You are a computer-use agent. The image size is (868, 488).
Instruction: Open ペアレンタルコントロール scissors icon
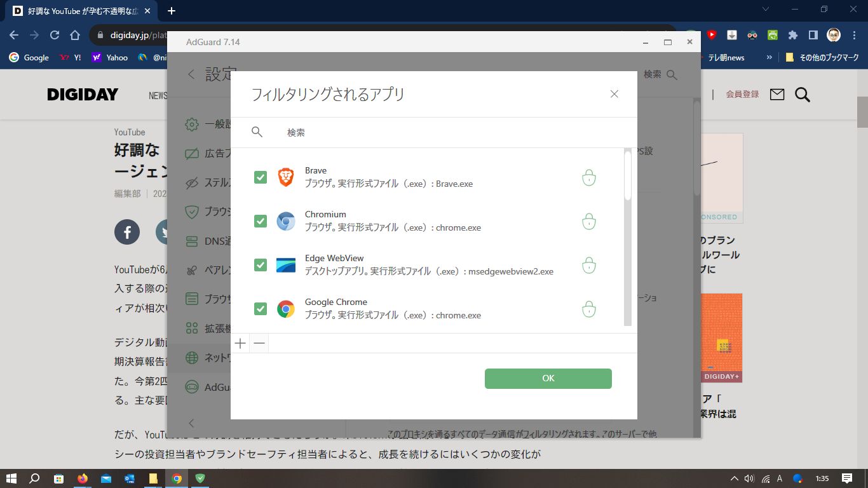coord(191,269)
